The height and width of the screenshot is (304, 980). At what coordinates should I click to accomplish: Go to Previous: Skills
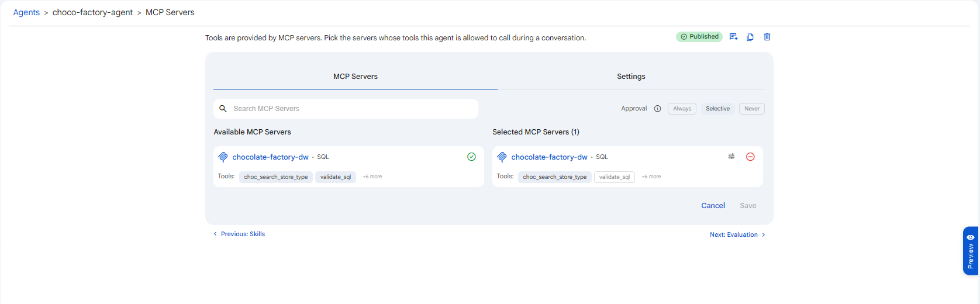click(x=239, y=234)
